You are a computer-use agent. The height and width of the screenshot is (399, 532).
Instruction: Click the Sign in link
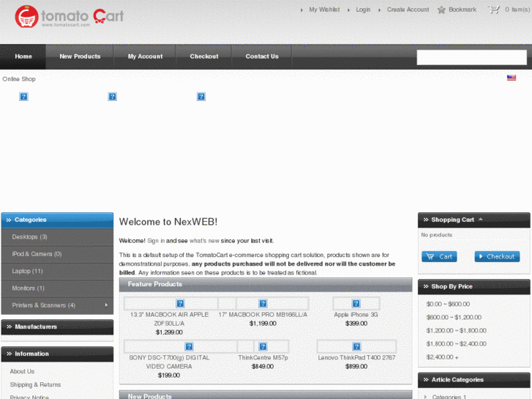[156, 241]
